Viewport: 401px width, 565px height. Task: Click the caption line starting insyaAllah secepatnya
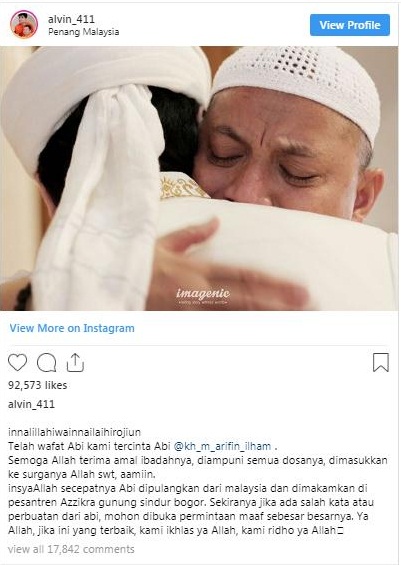188,489
